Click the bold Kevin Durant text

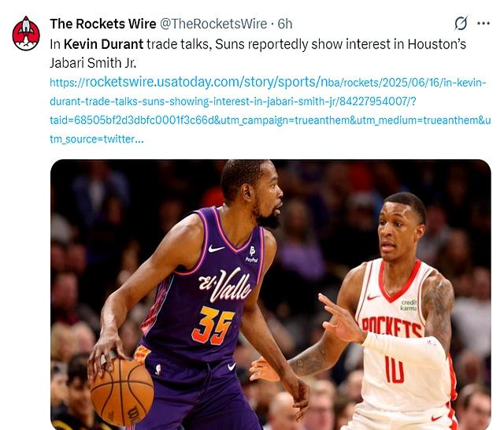(103, 44)
